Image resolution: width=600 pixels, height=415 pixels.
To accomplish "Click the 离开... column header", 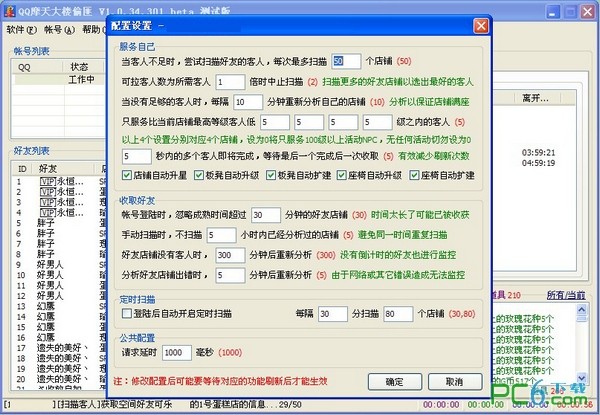I will point(535,98).
